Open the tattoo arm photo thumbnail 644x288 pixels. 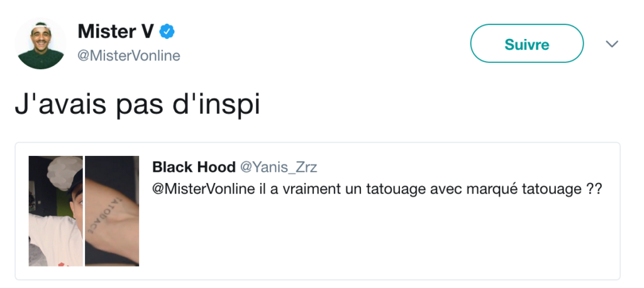[x=112, y=211]
